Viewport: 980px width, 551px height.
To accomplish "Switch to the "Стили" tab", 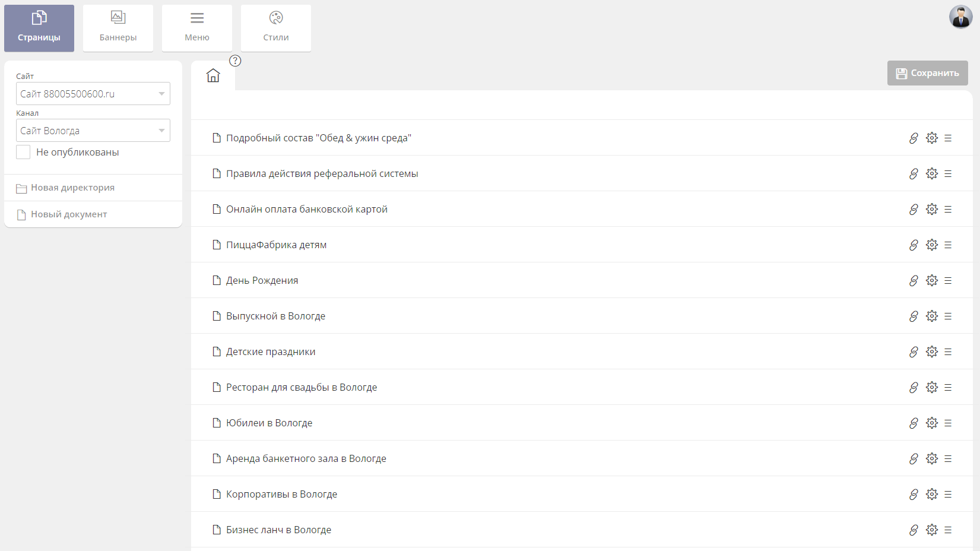I will [276, 28].
